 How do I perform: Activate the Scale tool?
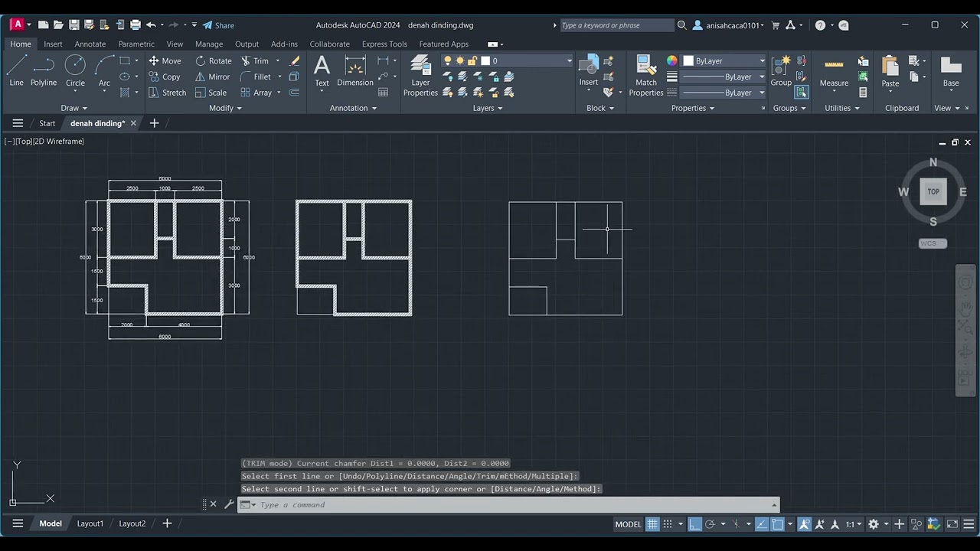click(x=211, y=93)
